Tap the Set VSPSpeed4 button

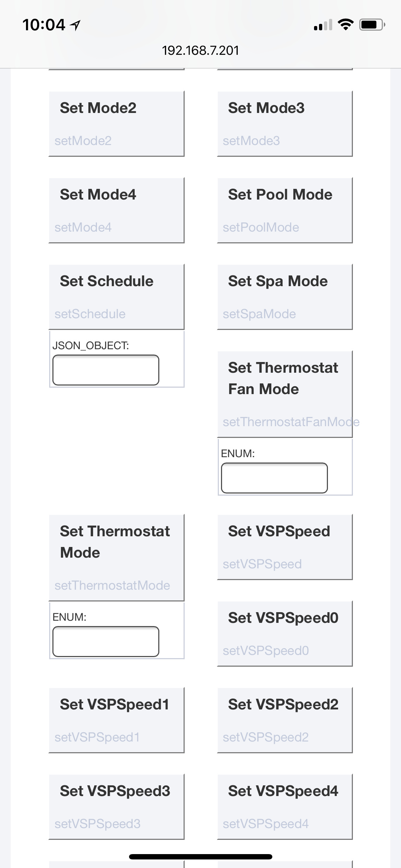284,807
